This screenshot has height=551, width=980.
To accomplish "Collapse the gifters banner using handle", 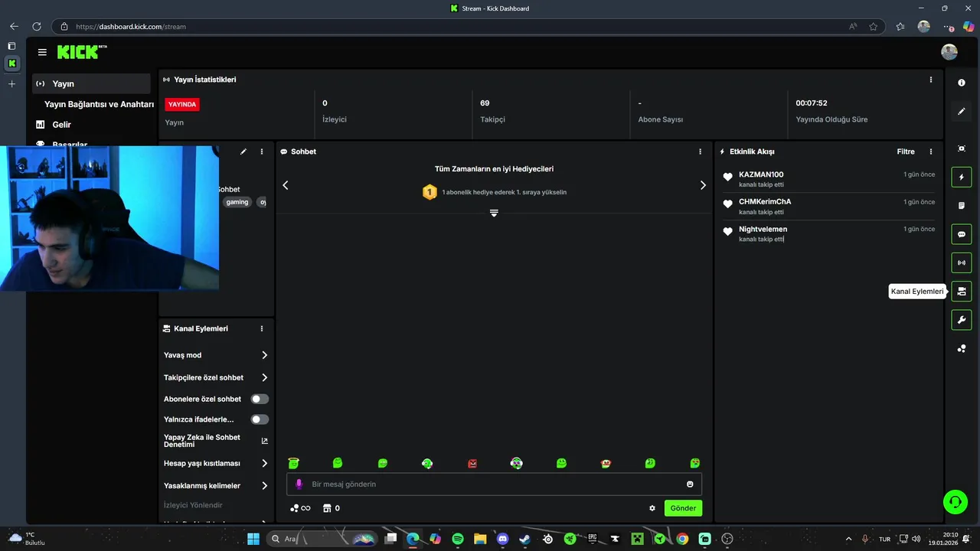I will (x=494, y=213).
